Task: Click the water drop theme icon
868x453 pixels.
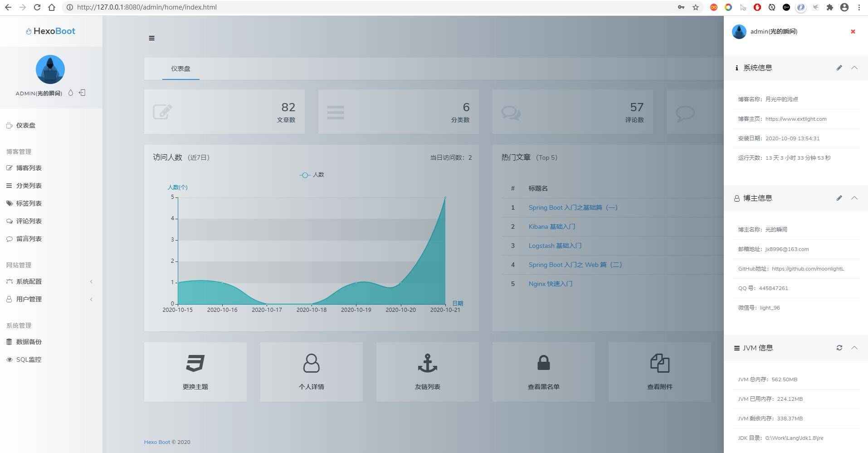Action: [x=70, y=93]
